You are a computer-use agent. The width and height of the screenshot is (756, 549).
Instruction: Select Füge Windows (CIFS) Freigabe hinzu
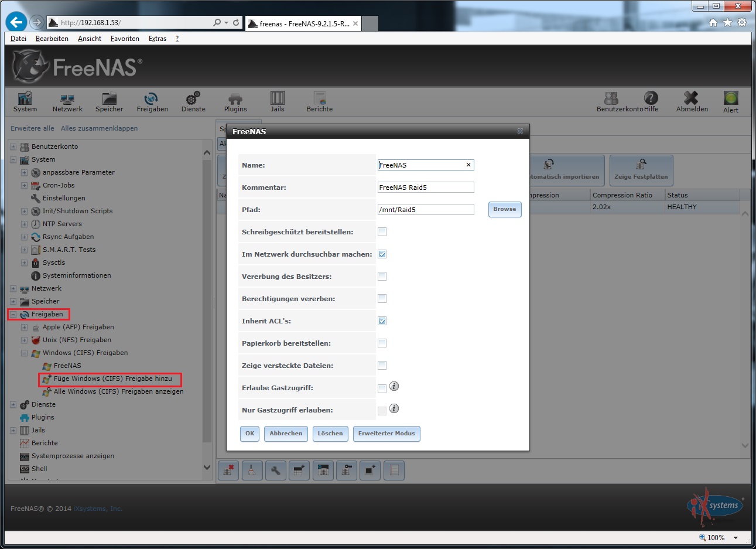click(x=113, y=378)
